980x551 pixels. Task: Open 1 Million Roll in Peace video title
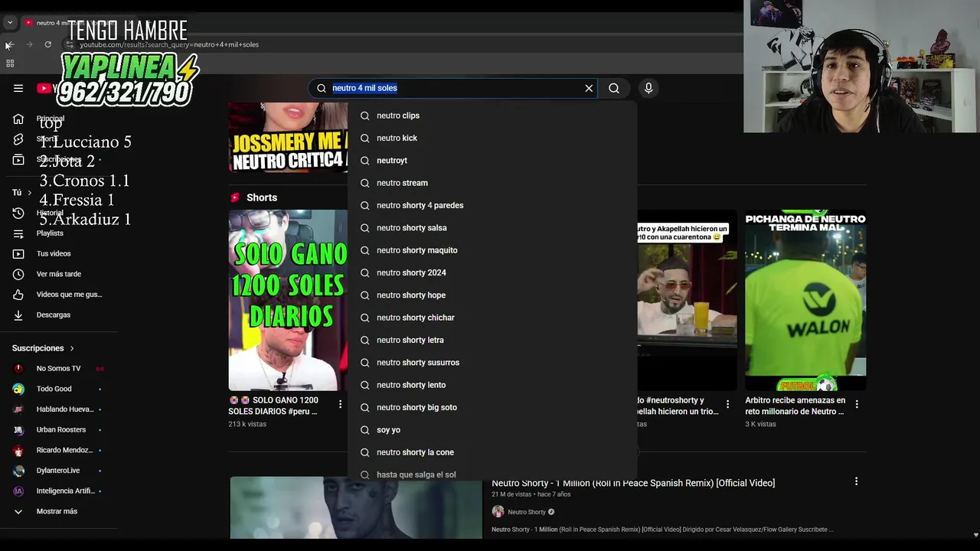click(633, 483)
